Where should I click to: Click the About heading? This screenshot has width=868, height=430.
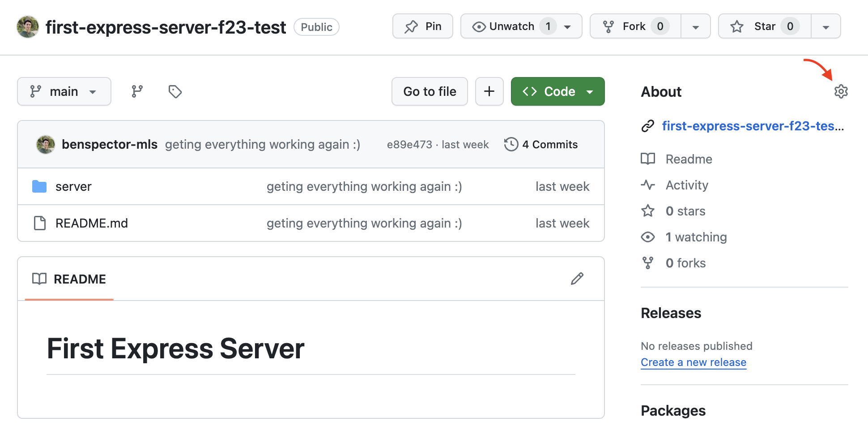pyautogui.click(x=661, y=91)
